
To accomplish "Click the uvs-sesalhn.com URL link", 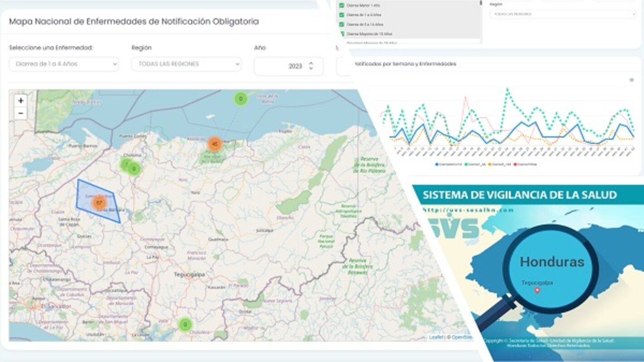I will pos(468,210).
